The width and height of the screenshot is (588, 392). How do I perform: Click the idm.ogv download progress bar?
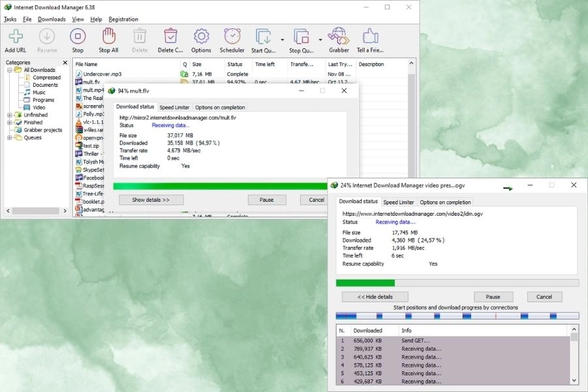[457, 283]
